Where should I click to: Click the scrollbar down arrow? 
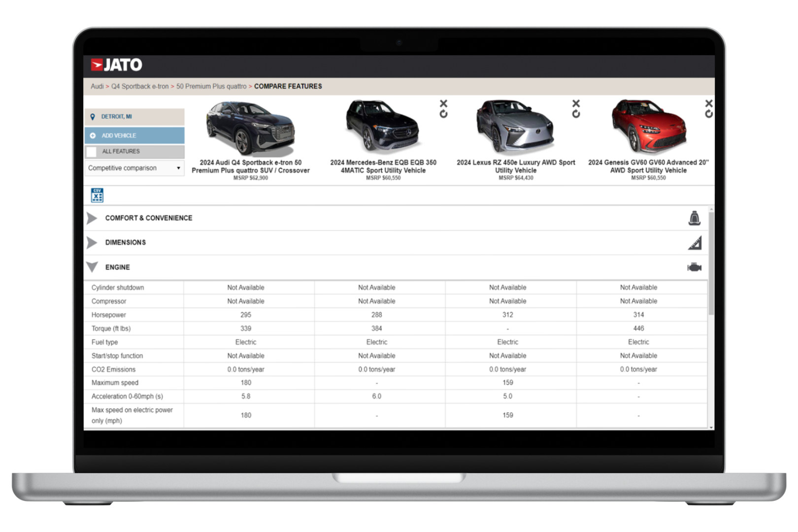[711, 427]
